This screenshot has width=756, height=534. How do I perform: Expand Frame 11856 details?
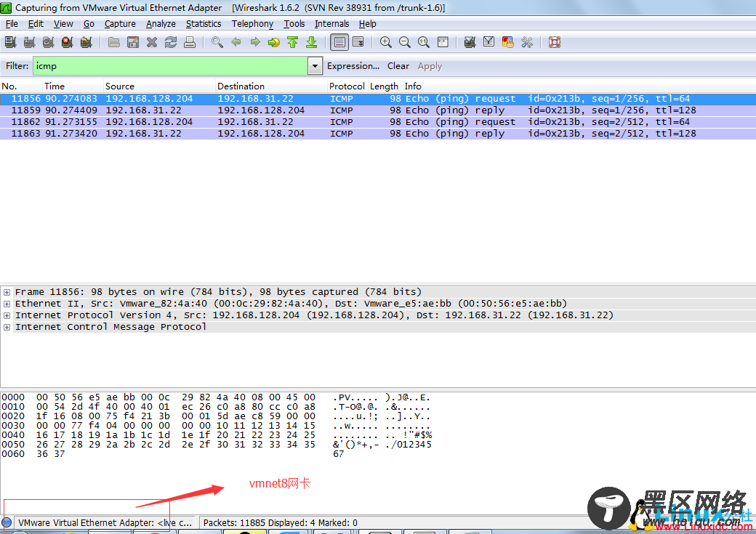coord(7,292)
